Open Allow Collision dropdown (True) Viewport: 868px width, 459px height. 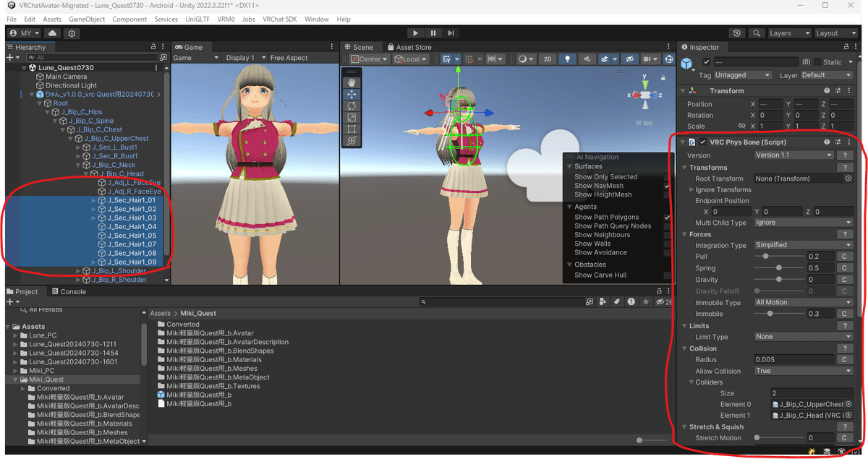(x=804, y=371)
